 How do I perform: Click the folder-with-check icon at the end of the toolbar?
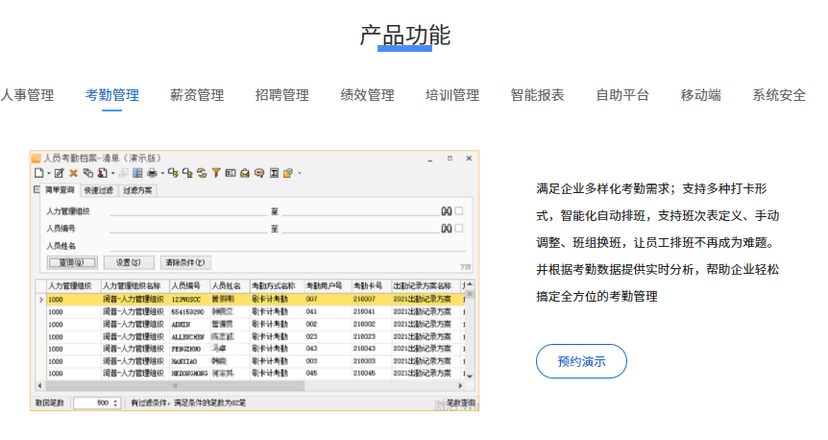click(288, 173)
